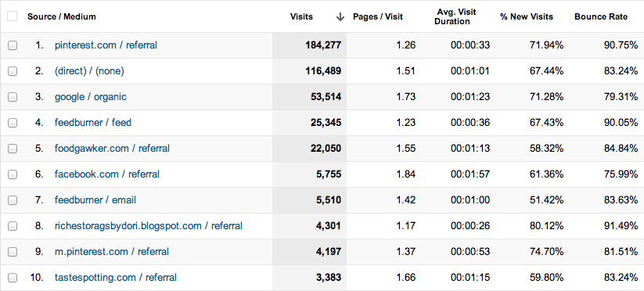Sort by Bounce Rate column header
The width and height of the screenshot is (644, 291).
(x=601, y=17)
